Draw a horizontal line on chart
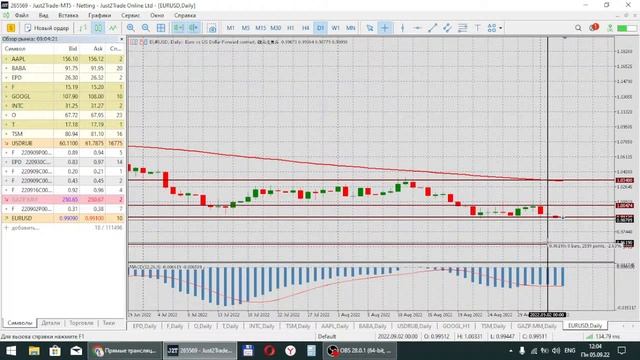Screen dimensions: 640x360 click(x=417, y=28)
